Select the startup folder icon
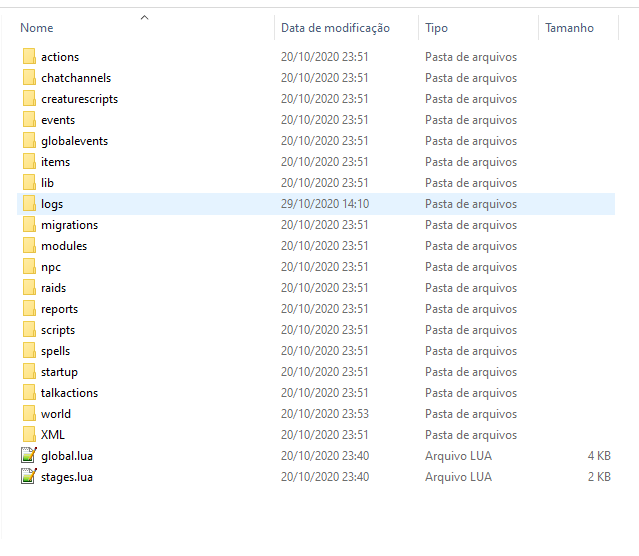Screen dimensions: 639x556 pyautogui.click(x=29, y=371)
